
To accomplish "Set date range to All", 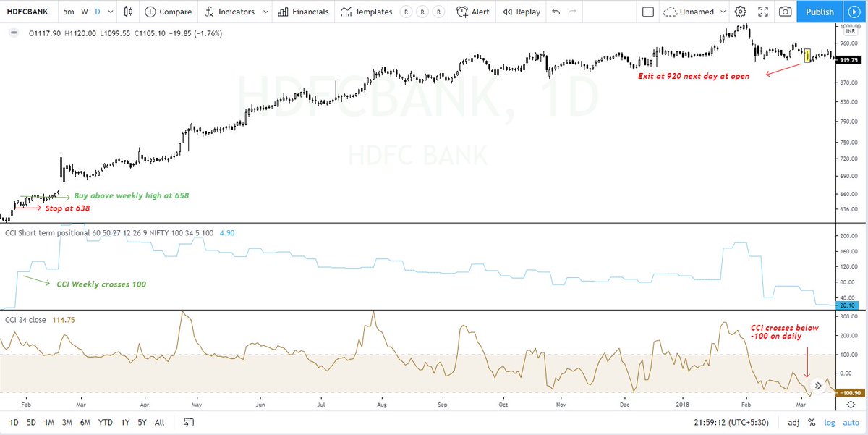I will coord(159,422).
